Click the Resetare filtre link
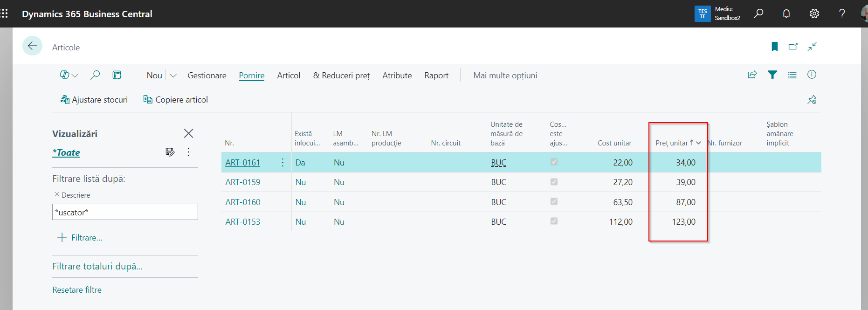Screen dimensions: 868x310 click(77, 290)
